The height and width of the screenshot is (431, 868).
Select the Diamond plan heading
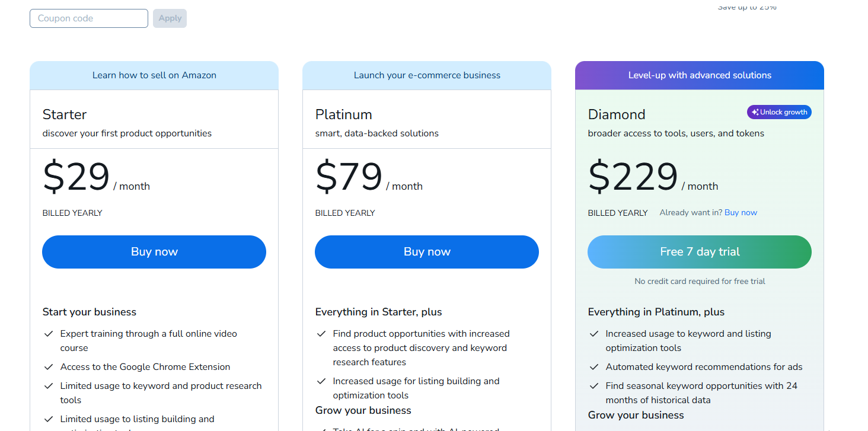(617, 114)
